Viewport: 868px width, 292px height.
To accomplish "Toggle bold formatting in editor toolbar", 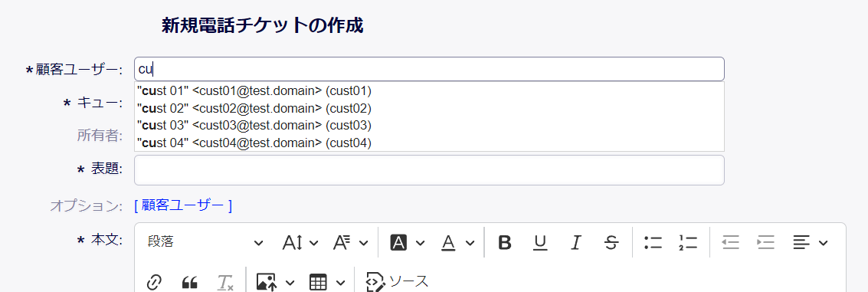I will pos(504,242).
